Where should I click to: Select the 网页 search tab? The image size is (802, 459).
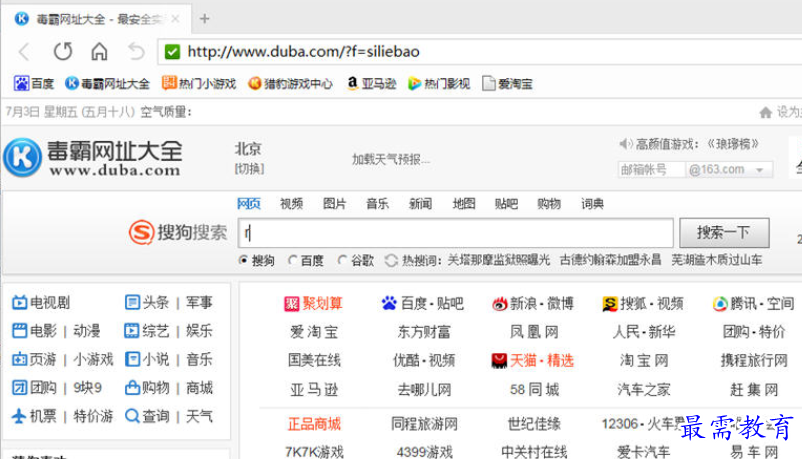coord(249,204)
